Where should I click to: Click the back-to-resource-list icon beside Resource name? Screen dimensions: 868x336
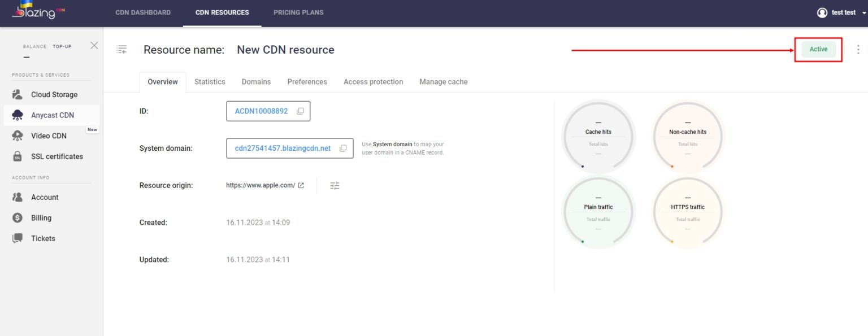(x=121, y=49)
